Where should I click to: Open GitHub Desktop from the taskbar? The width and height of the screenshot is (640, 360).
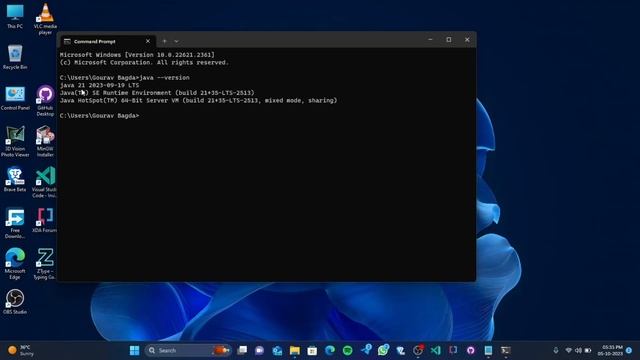(x=471, y=350)
